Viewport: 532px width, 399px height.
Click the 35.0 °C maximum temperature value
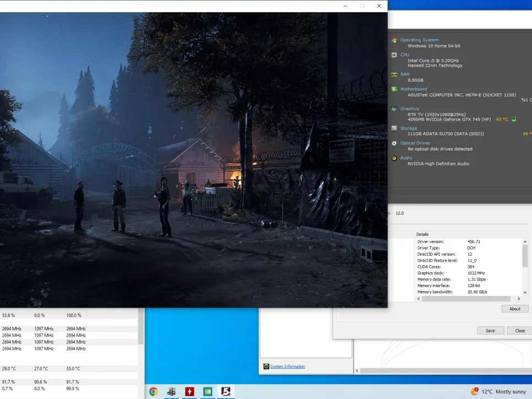(73, 369)
